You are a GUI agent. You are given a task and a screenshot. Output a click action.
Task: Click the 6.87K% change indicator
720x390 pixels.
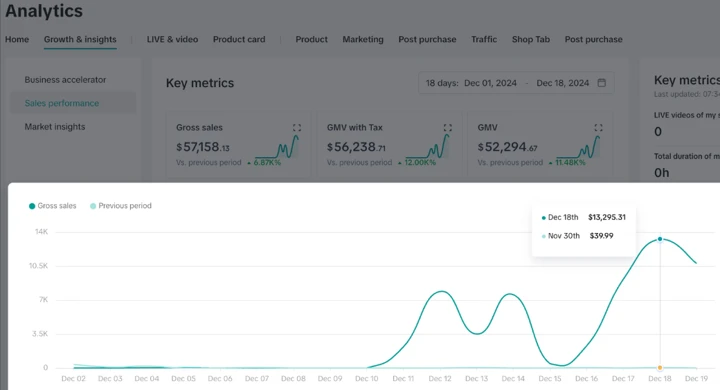pyautogui.click(x=264, y=163)
